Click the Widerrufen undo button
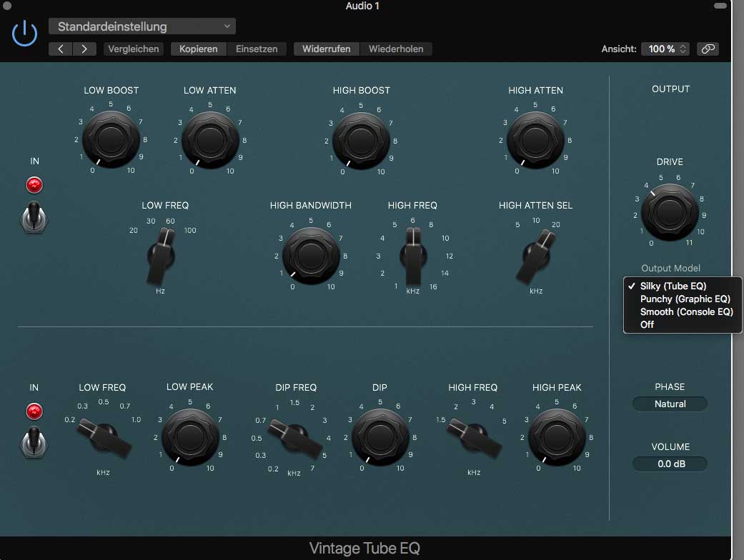The height and width of the screenshot is (560, 744). (x=326, y=49)
